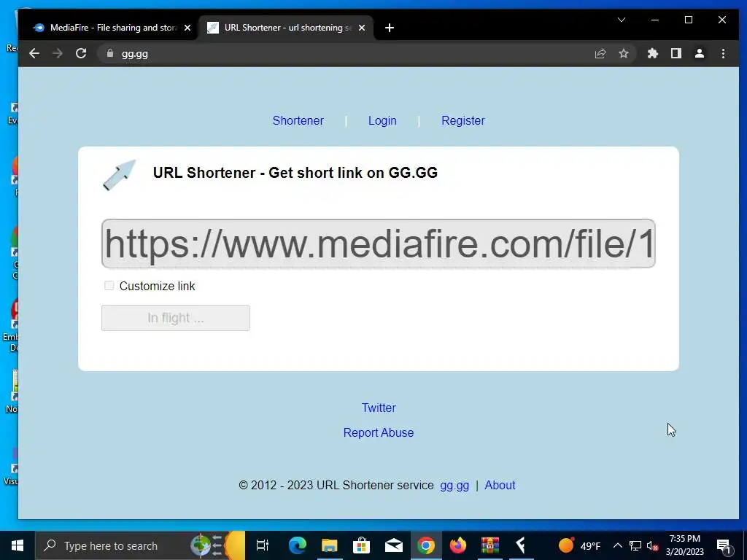
Task: Bookmark this page with the star icon
Action: [624, 53]
